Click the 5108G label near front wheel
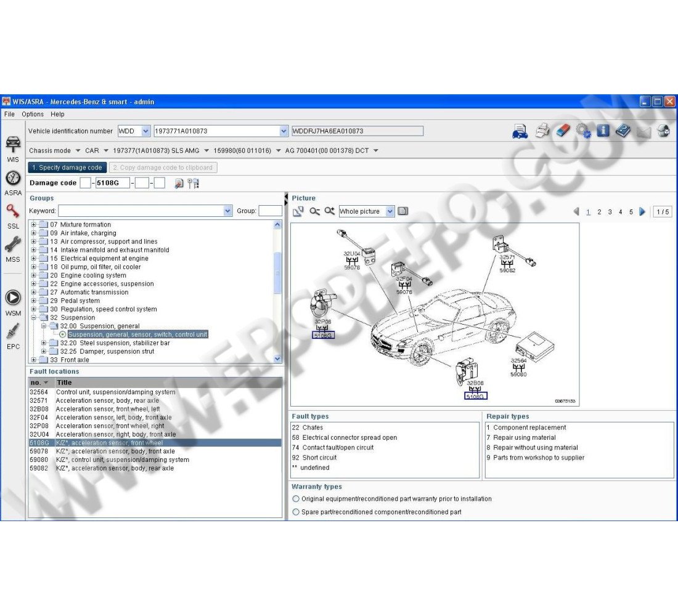This screenshot has height=616, width=678. [476, 396]
